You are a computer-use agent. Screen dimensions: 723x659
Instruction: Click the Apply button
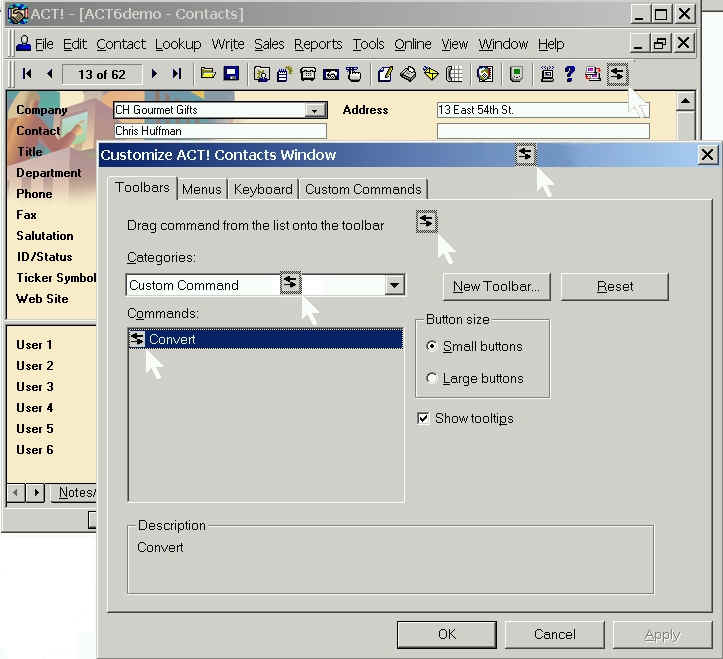662,635
